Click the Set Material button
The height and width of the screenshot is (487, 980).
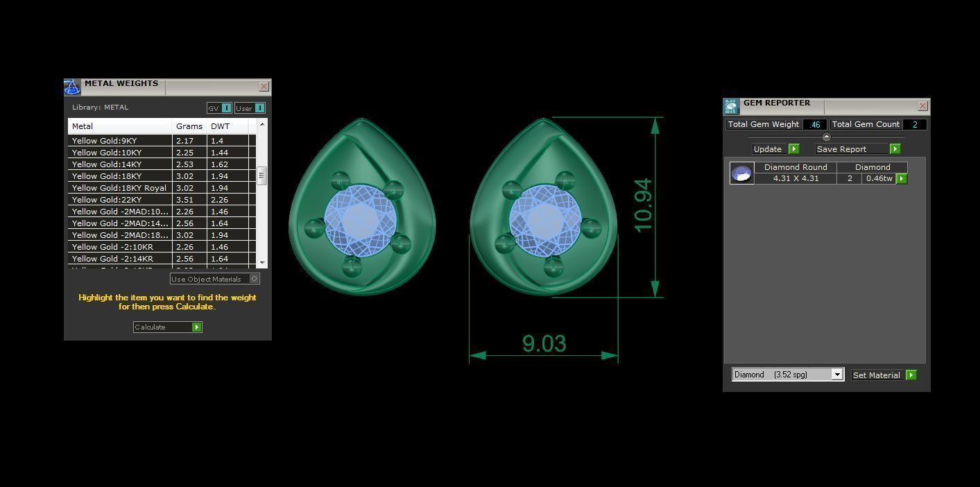point(884,375)
